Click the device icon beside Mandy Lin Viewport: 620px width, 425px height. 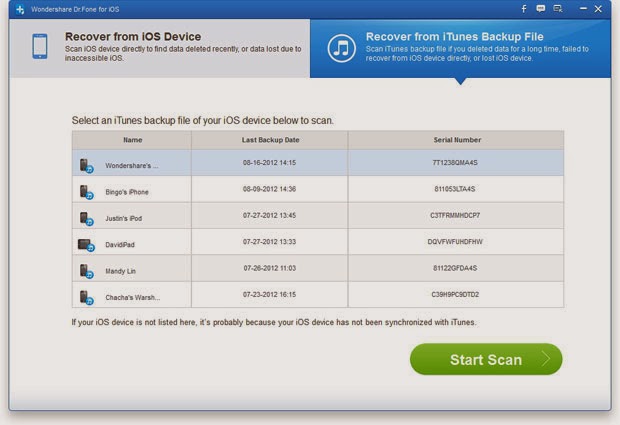tap(86, 271)
